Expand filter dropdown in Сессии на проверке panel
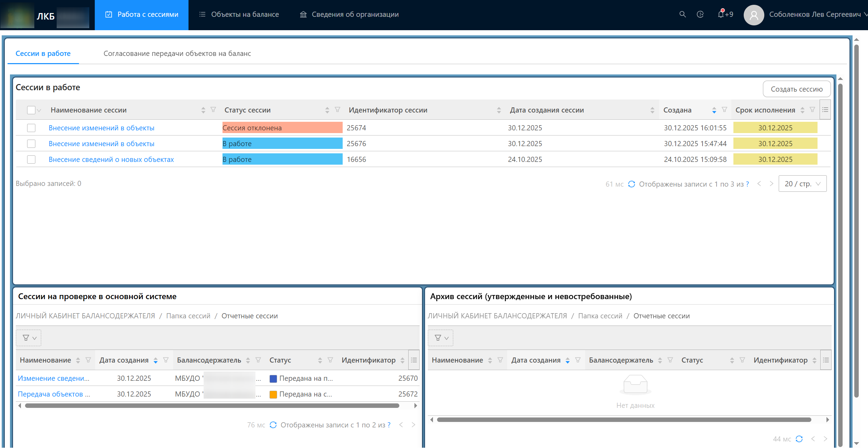868x448 pixels. click(28, 338)
